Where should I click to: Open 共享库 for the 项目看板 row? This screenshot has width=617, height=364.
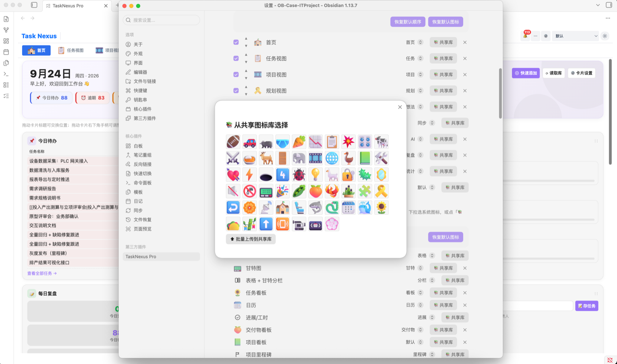click(x=443, y=342)
